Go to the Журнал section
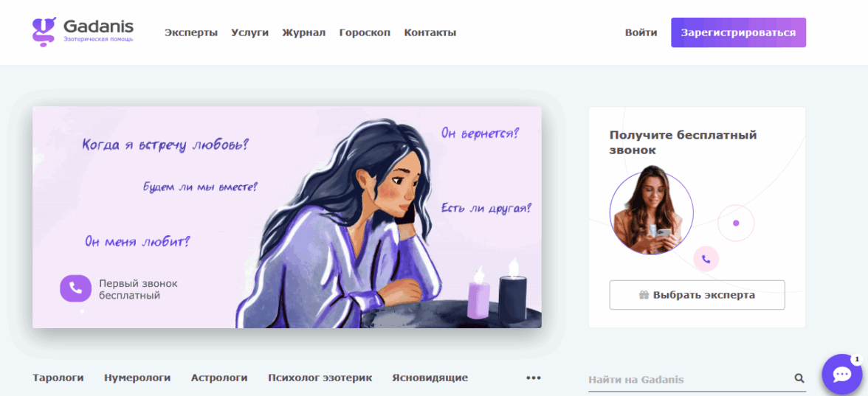The width and height of the screenshot is (868, 396). click(x=303, y=32)
